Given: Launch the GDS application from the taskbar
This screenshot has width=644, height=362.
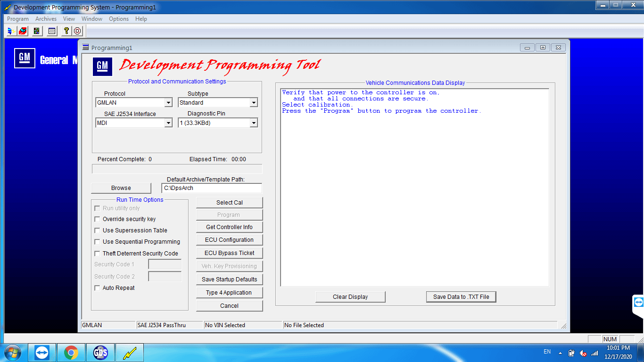Looking at the screenshot, I should 100,352.
